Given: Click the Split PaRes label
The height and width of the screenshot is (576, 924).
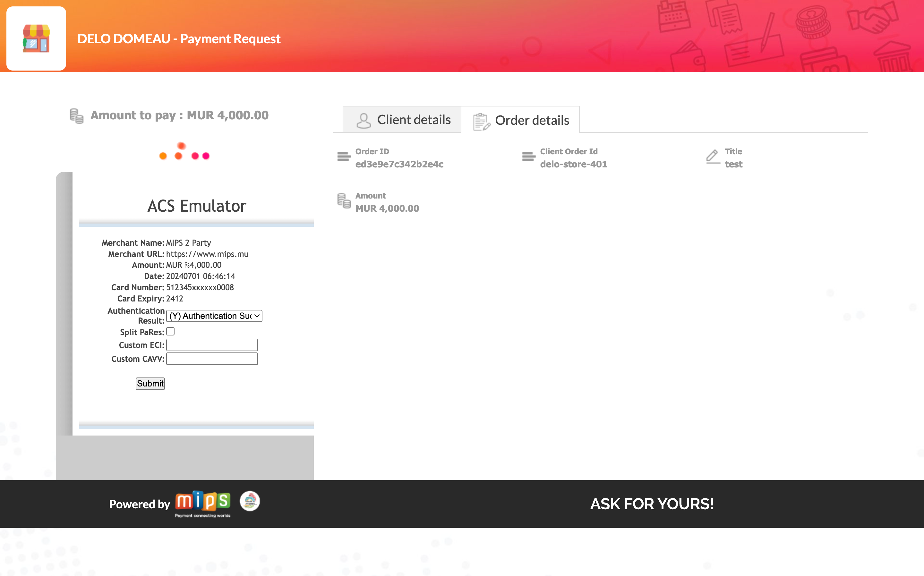Looking at the screenshot, I should [x=142, y=332].
